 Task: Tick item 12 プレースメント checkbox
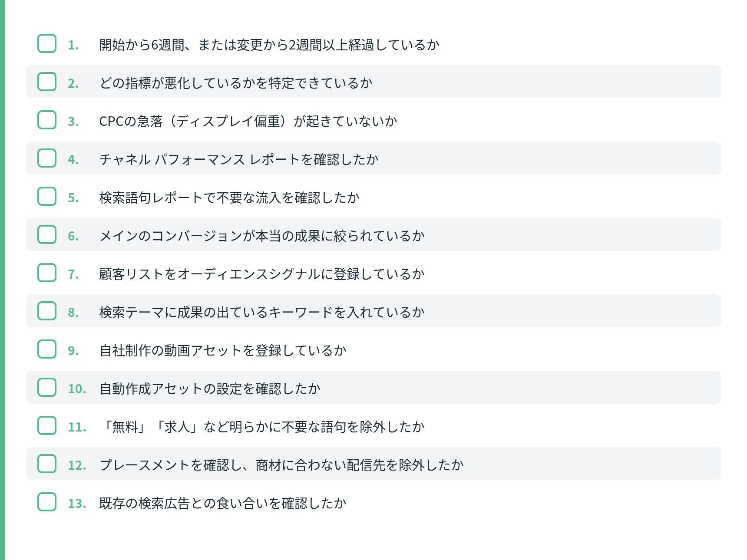click(47, 464)
